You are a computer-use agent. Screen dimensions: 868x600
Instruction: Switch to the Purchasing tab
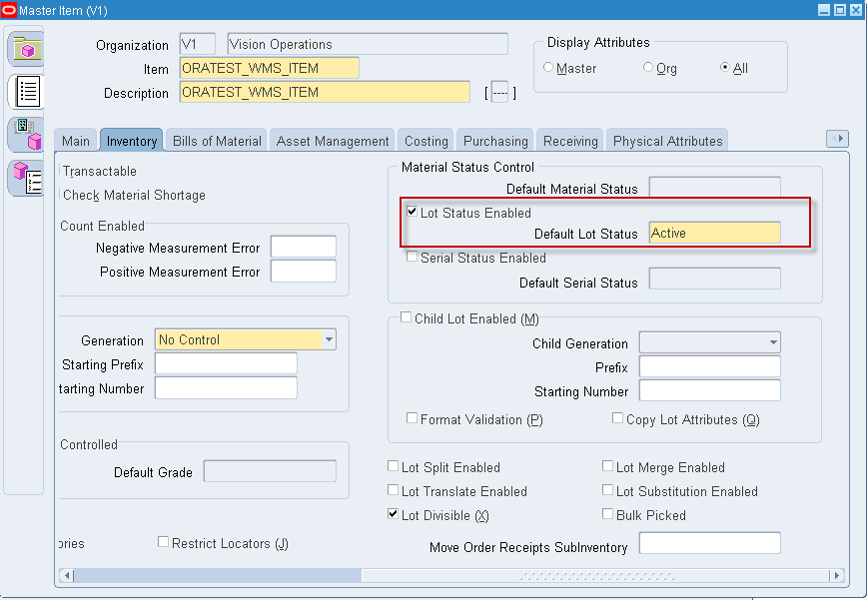pyautogui.click(x=494, y=140)
